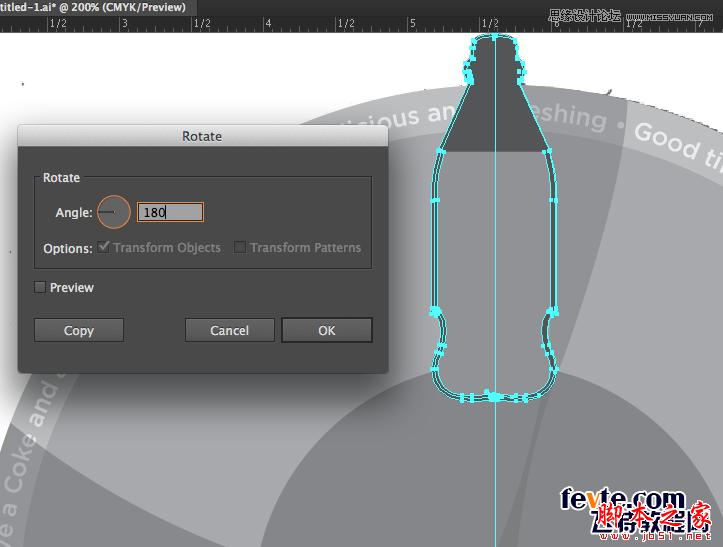Toggle the Transform Patterns checkbox
This screenshot has width=723, height=547.
(239, 247)
